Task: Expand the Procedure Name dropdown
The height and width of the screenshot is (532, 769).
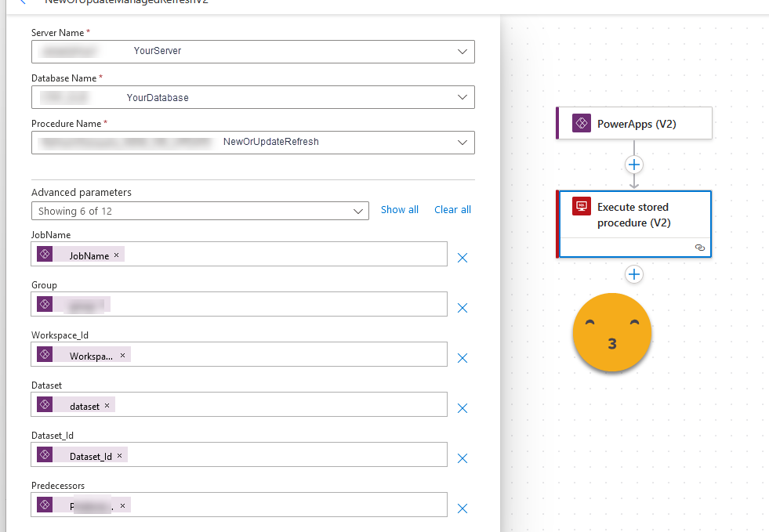Action: coord(462,143)
